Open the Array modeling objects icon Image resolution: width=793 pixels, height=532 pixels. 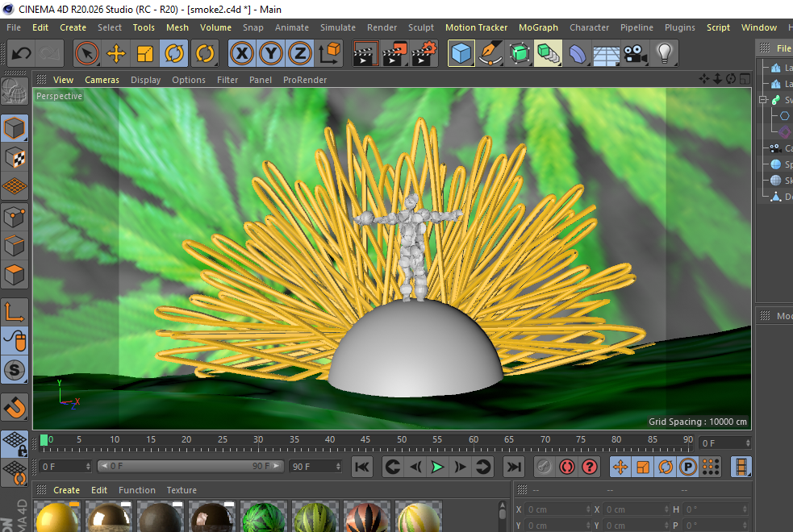(549, 53)
